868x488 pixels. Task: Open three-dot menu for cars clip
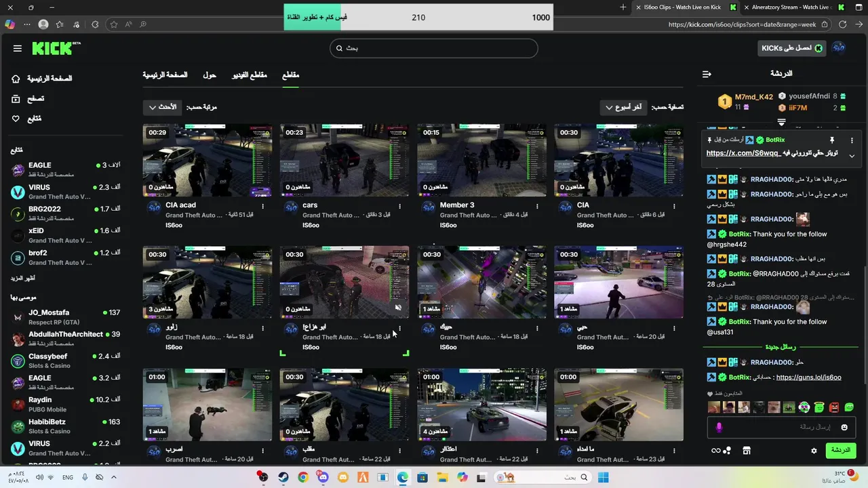400,206
